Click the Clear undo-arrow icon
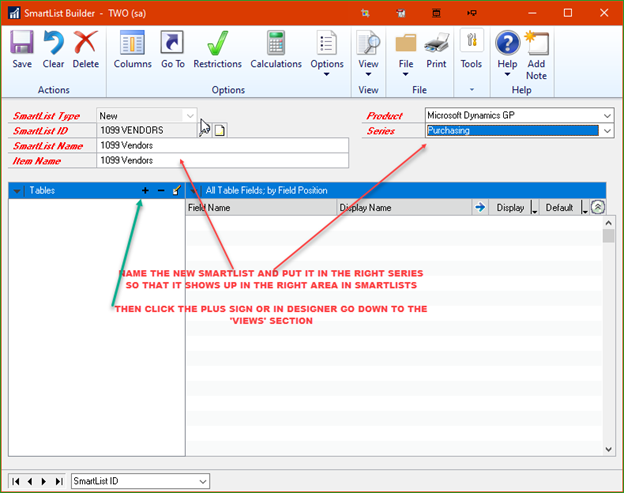The image size is (624, 493). point(53,42)
